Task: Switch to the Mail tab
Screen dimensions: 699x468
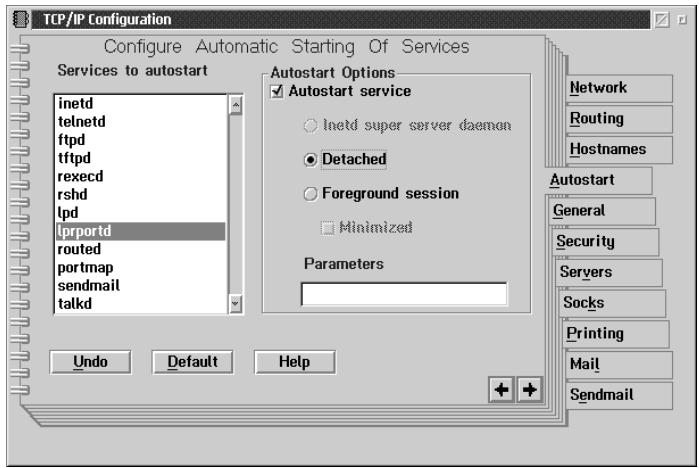Action: 619,365
